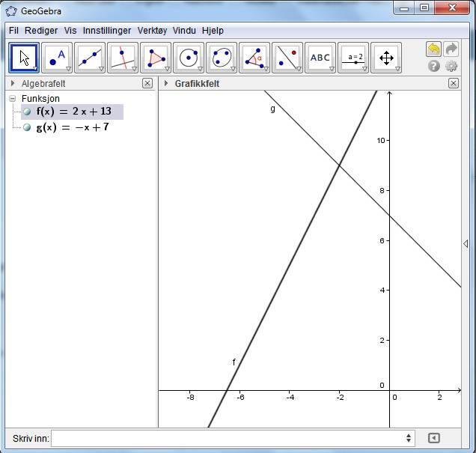Open the Line tool dropdown triangle
This screenshot has width=476, height=453.
(x=101, y=69)
